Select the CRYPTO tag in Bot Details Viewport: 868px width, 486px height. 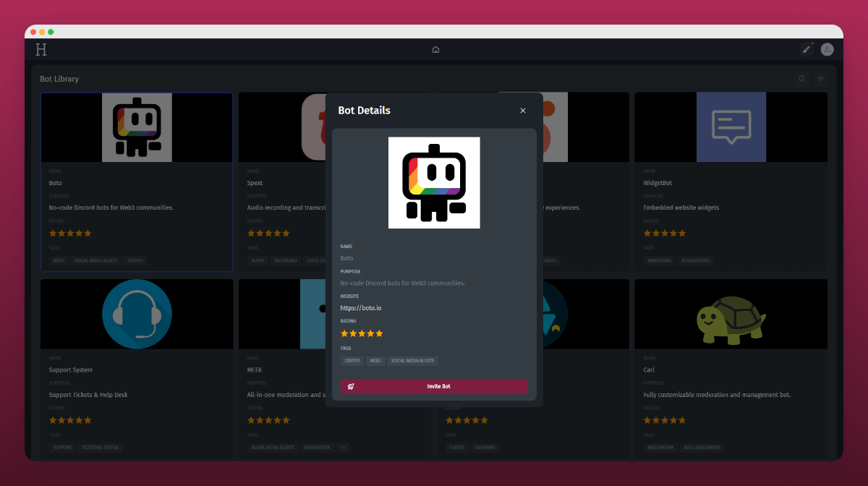tap(352, 361)
